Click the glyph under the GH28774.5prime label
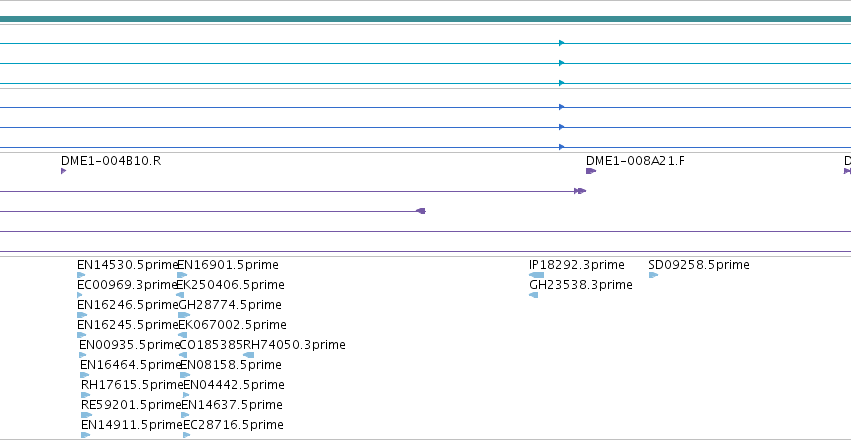 coord(185,315)
